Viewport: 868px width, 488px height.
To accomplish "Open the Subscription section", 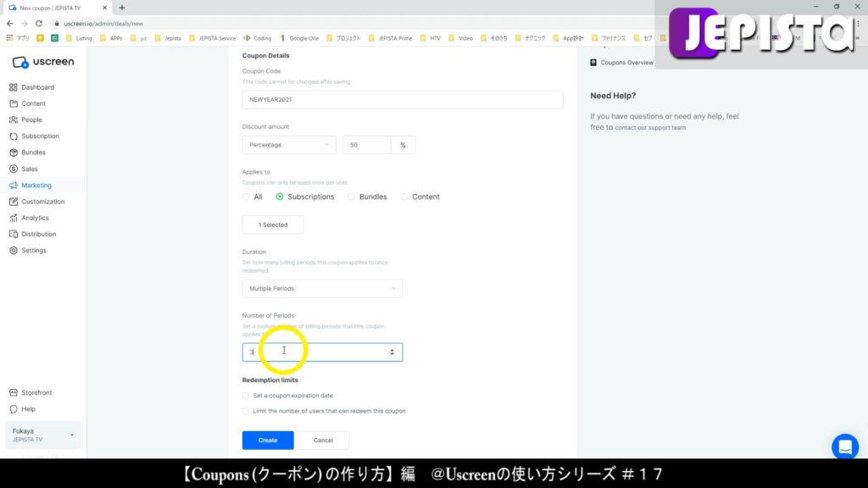I will (34, 136).
